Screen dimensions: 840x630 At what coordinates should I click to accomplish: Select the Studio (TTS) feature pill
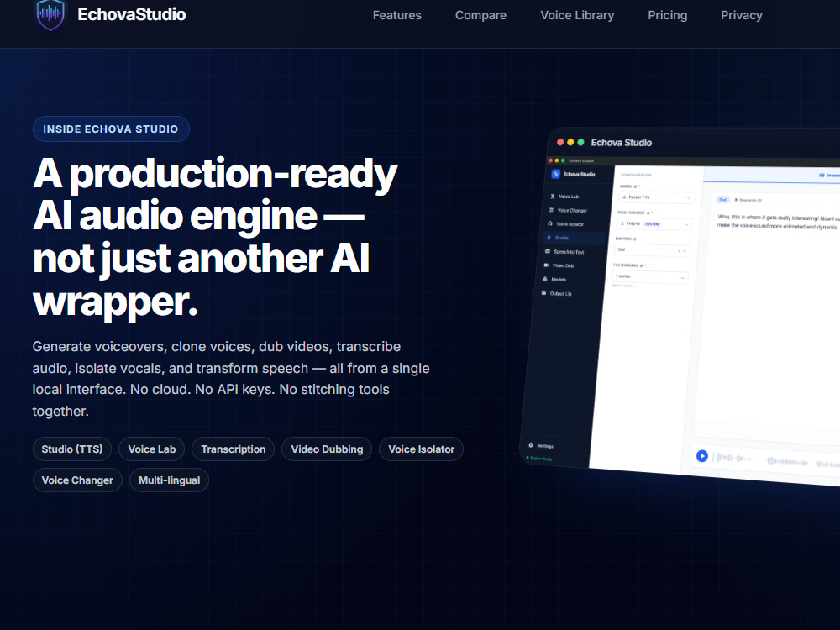pyautogui.click(x=72, y=449)
